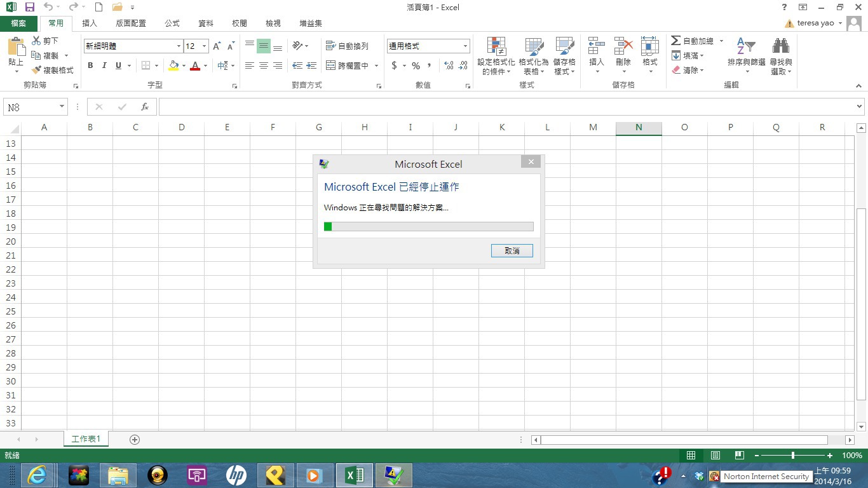Decrease decimal places icon
This screenshot has width=868, height=488.
463,65
